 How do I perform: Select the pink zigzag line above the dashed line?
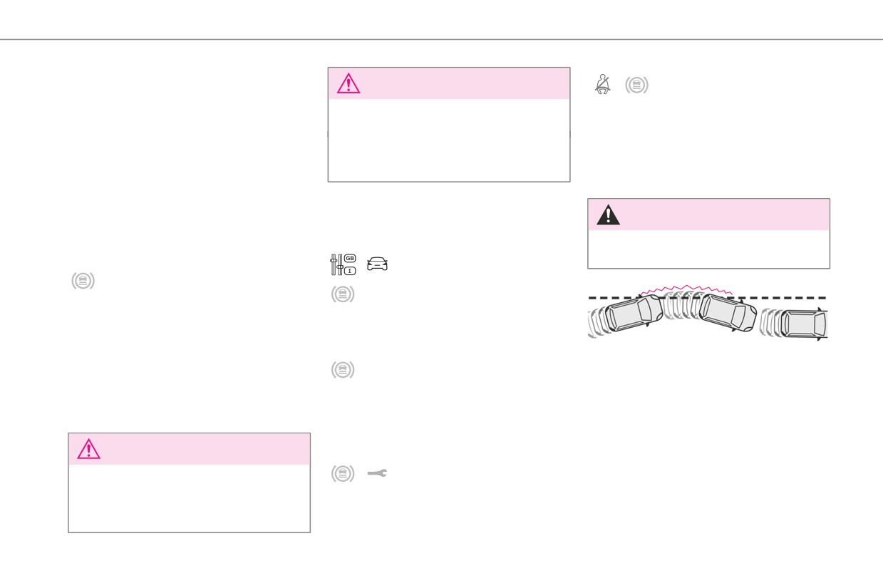[688, 288]
